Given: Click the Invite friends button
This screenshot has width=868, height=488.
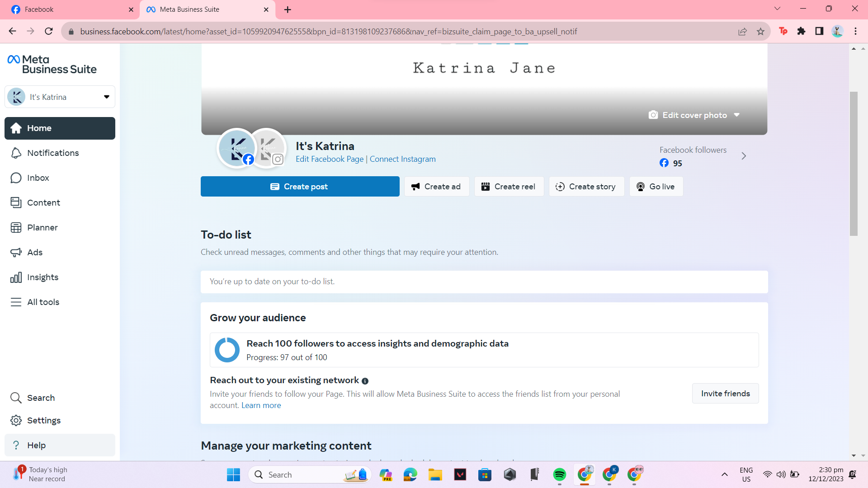Looking at the screenshot, I should (725, 394).
